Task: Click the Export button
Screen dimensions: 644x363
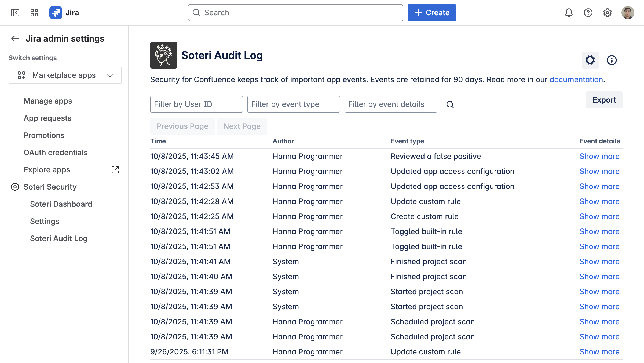Action: click(604, 100)
